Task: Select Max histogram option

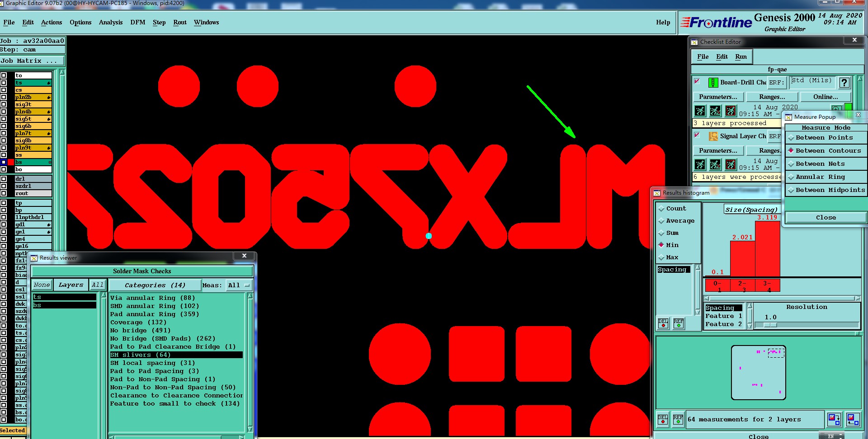Action: [669, 257]
